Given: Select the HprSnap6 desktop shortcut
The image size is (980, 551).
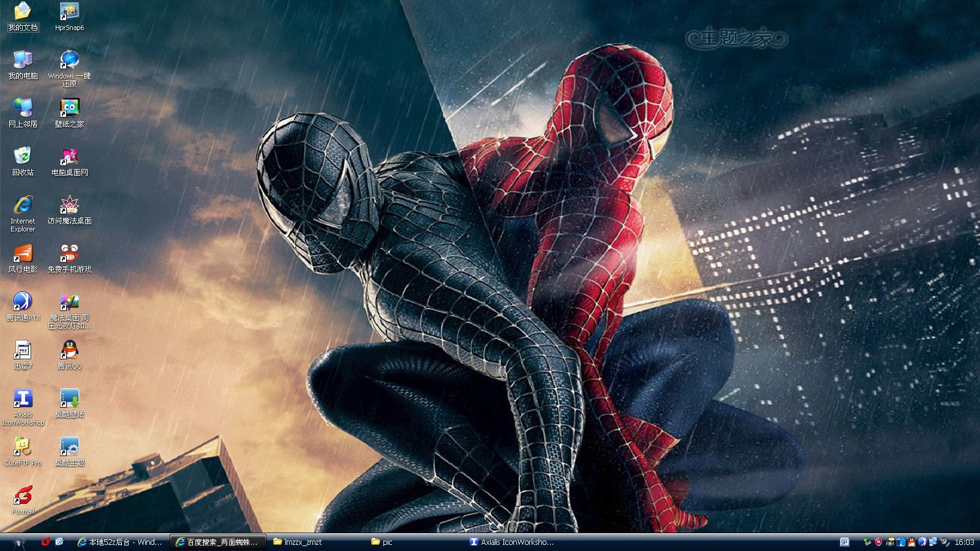Looking at the screenshot, I should (69, 17).
